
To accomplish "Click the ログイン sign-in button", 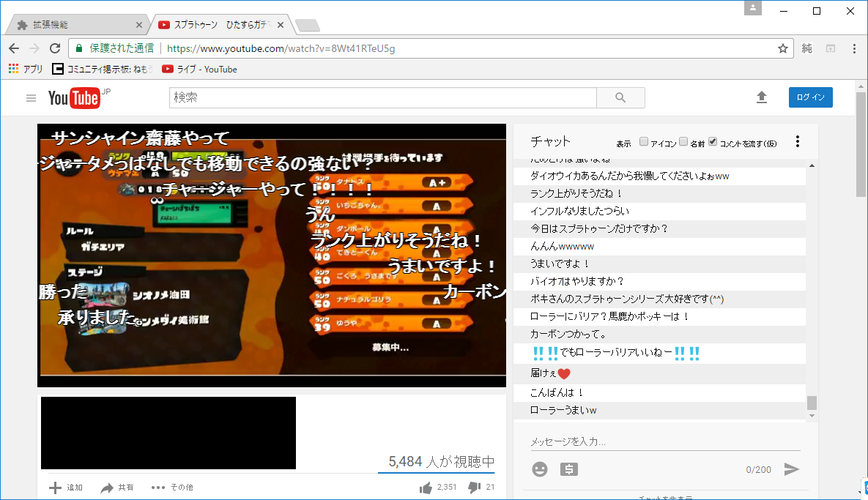I will (810, 97).
